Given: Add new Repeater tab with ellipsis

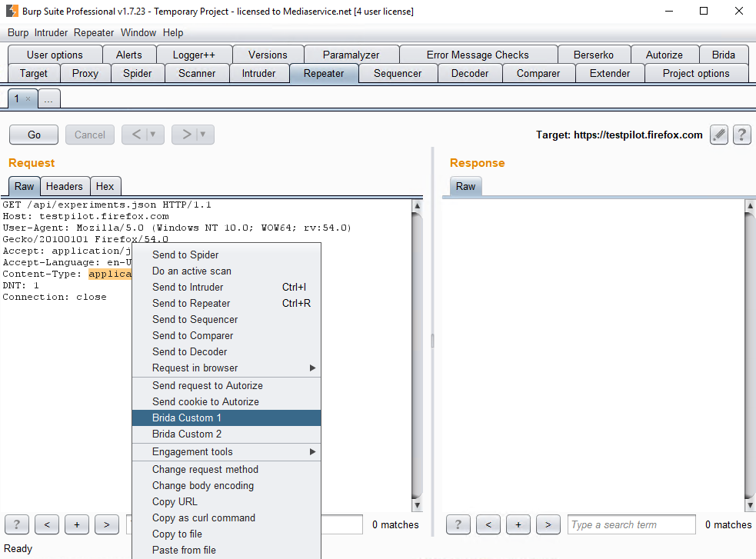Looking at the screenshot, I should (48, 99).
